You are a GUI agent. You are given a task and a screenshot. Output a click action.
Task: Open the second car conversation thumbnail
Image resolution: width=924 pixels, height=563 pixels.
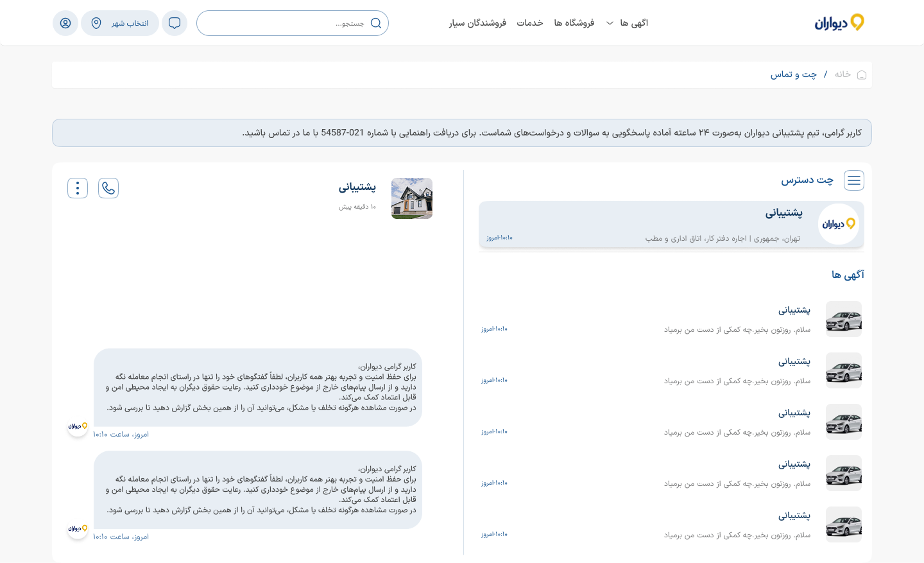tap(844, 370)
